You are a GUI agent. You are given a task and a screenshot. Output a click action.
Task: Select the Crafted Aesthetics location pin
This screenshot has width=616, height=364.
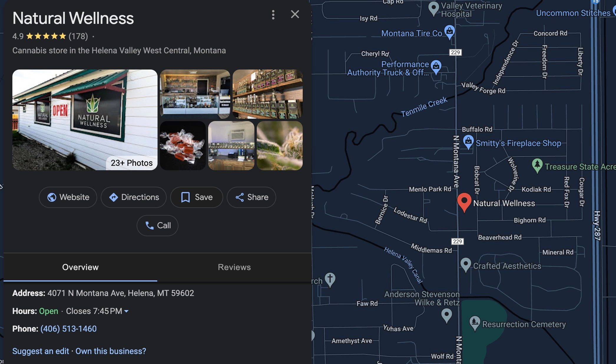[x=466, y=264]
